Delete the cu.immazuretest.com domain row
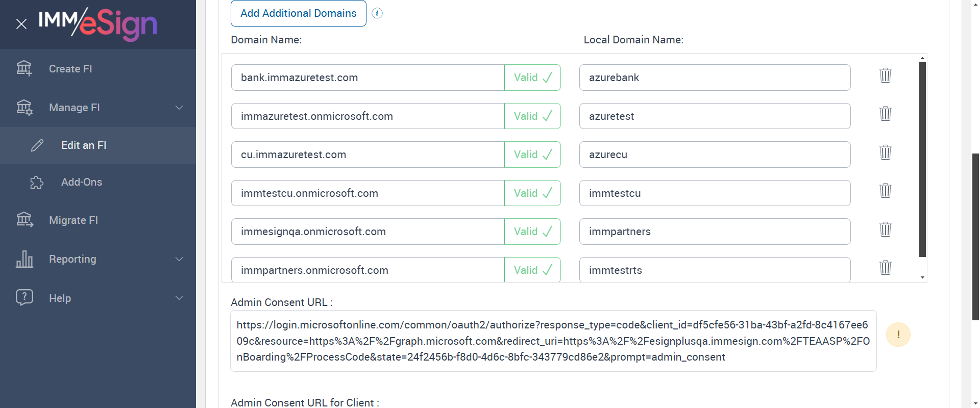980x408 pixels. point(886,152)
